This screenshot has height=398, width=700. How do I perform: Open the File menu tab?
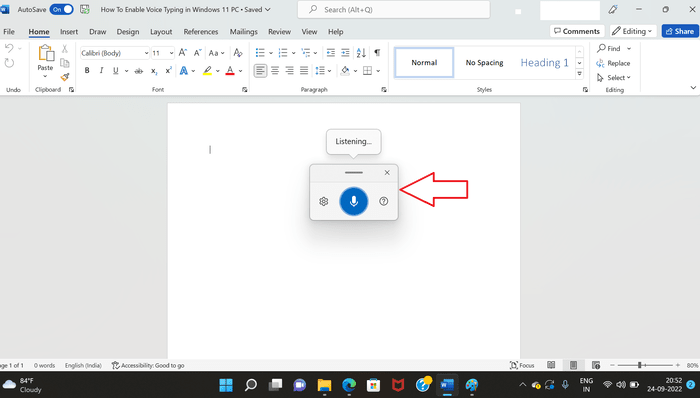tap(9, 32)
